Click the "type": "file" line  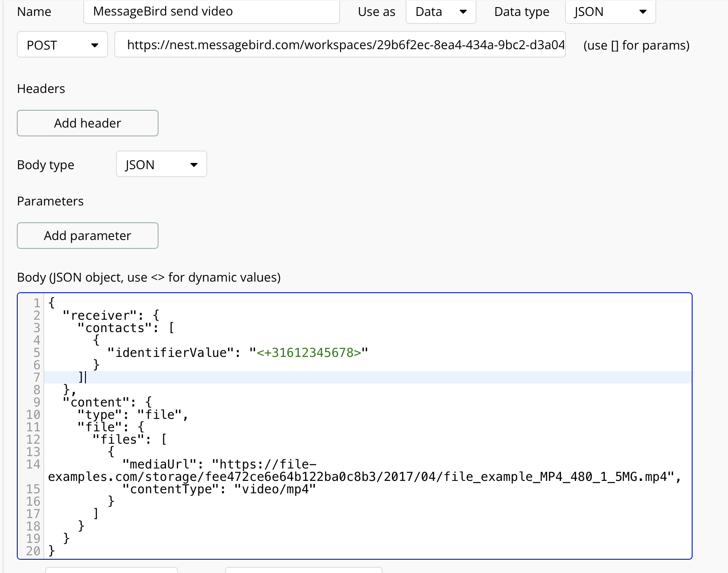pyautogui.click(x=133, y=414)
